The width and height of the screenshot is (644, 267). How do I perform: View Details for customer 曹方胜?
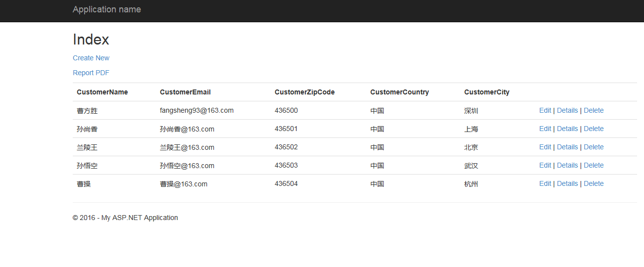coord(567,110)
